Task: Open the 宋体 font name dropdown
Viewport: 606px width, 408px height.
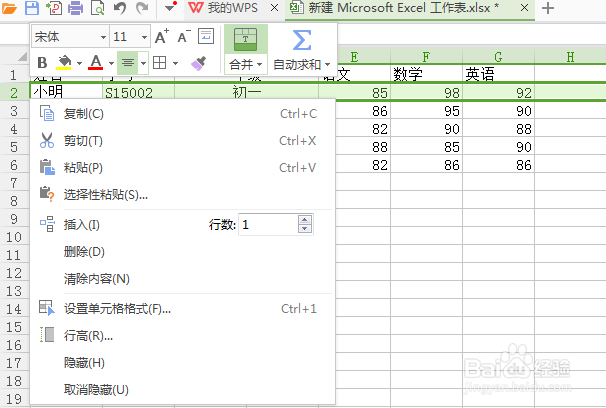Action: 103,37
